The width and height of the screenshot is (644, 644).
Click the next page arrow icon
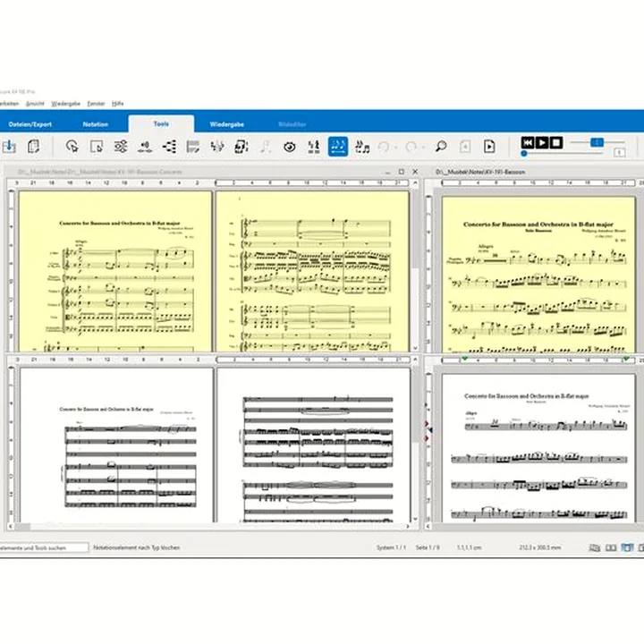[x=489, y=147]
